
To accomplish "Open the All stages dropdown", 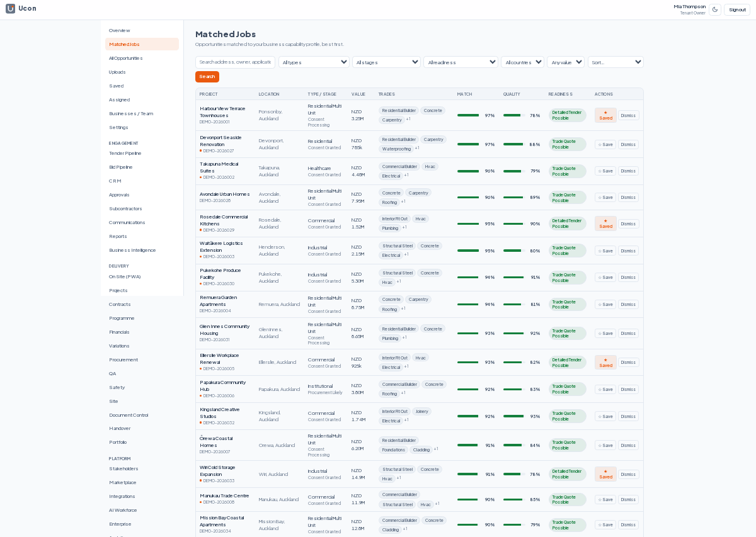I will point(386,62).
